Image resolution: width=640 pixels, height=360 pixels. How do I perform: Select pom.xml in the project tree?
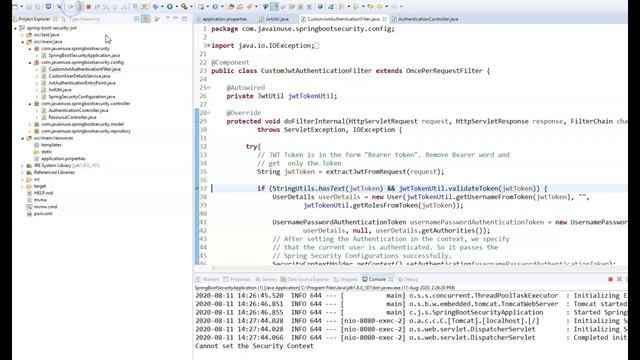click(43, 213)
